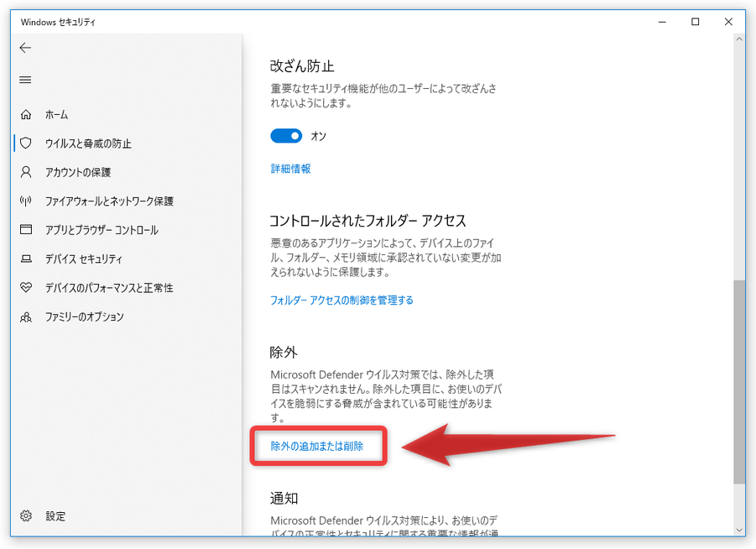Select アプリとブラウザー コントロール

[x=102, y=230]
